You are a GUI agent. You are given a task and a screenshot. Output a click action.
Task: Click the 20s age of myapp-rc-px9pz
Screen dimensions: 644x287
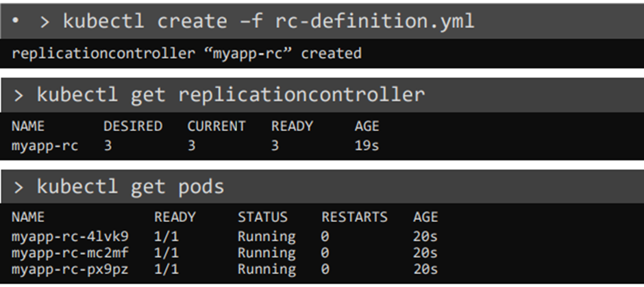tap(425, 269)
